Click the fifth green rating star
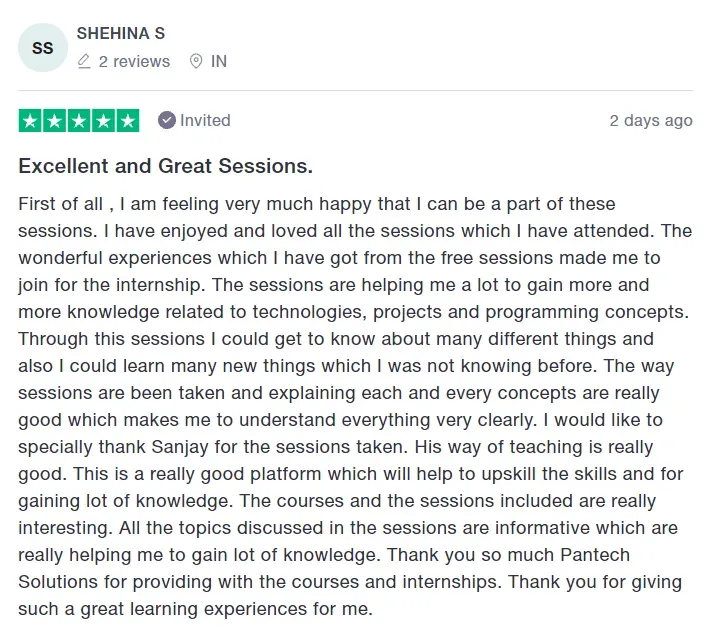 point(128,120)
